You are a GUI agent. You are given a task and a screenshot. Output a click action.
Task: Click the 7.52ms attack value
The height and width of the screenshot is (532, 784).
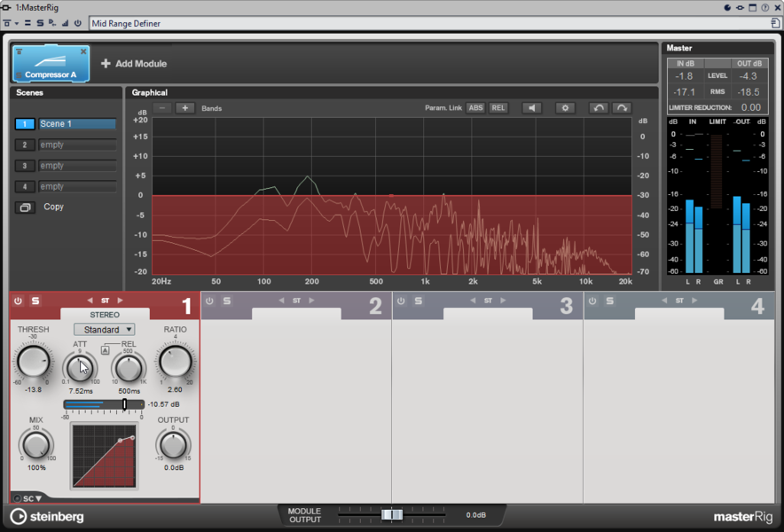81,391
